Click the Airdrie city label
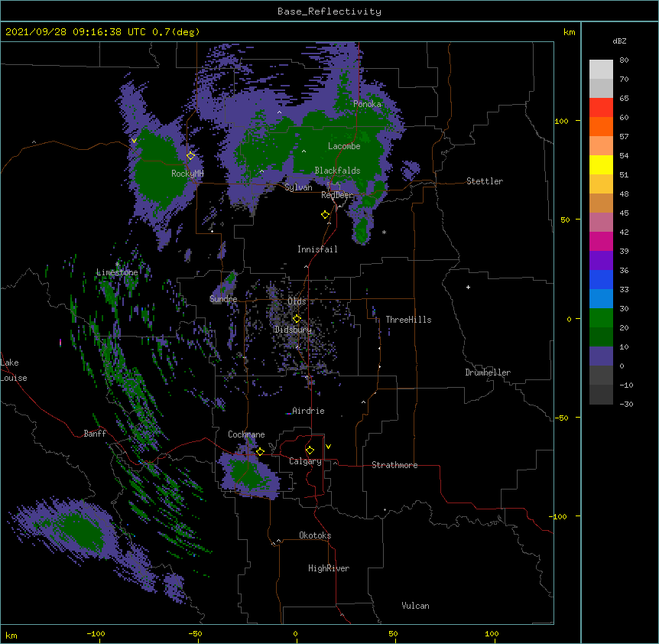Image resolution: width=659 pixels, height=644 pixels. (x=308, y=411)
